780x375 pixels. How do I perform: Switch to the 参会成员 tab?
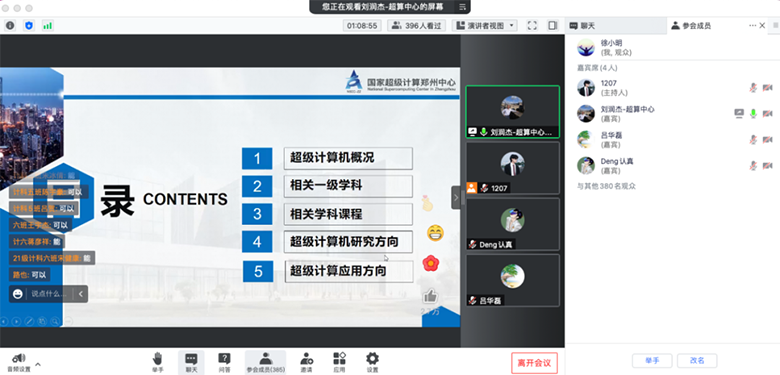pos(691,26)
